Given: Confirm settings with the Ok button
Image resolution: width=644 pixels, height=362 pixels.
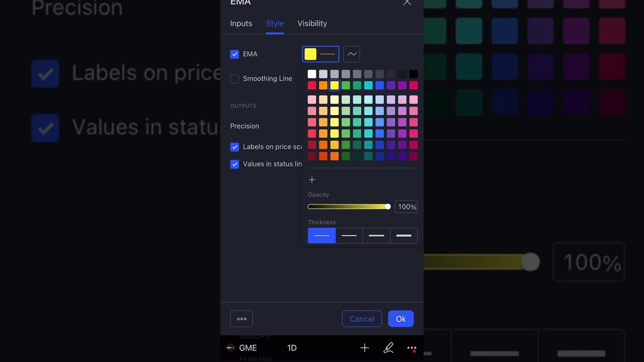Looking at the screenshot, I should pyautogui.click(x=400, y=319).
